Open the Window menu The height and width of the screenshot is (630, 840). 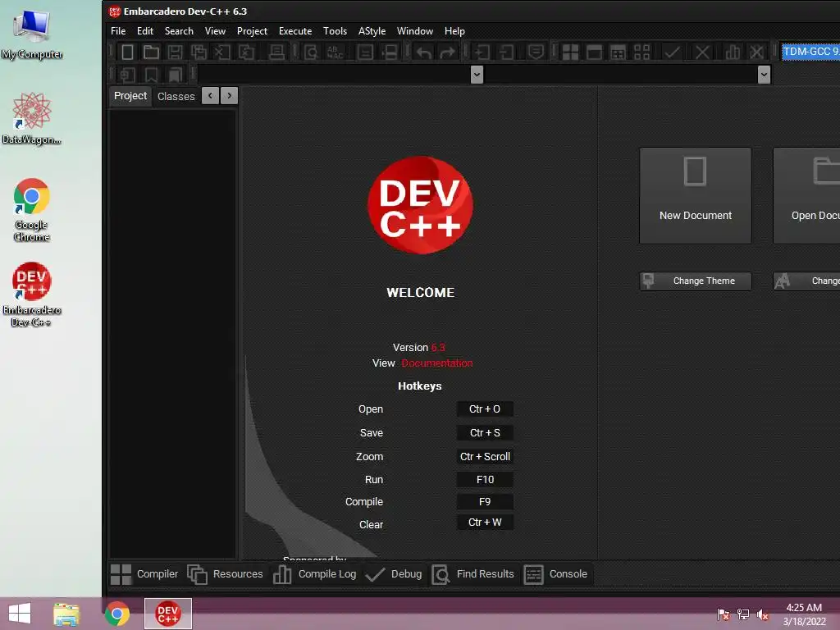(x=414, y=31)
